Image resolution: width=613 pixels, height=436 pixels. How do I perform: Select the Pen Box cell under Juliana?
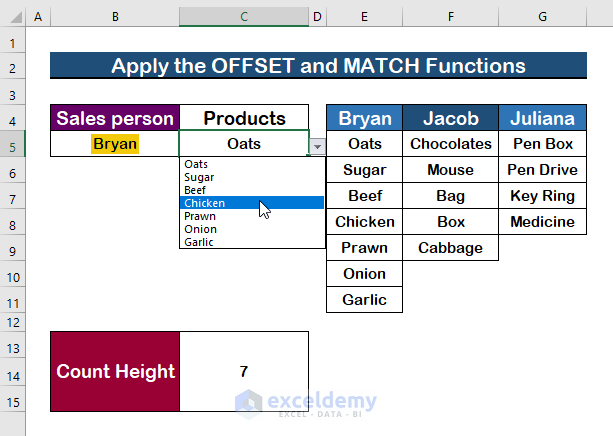(x=542, y=144)
